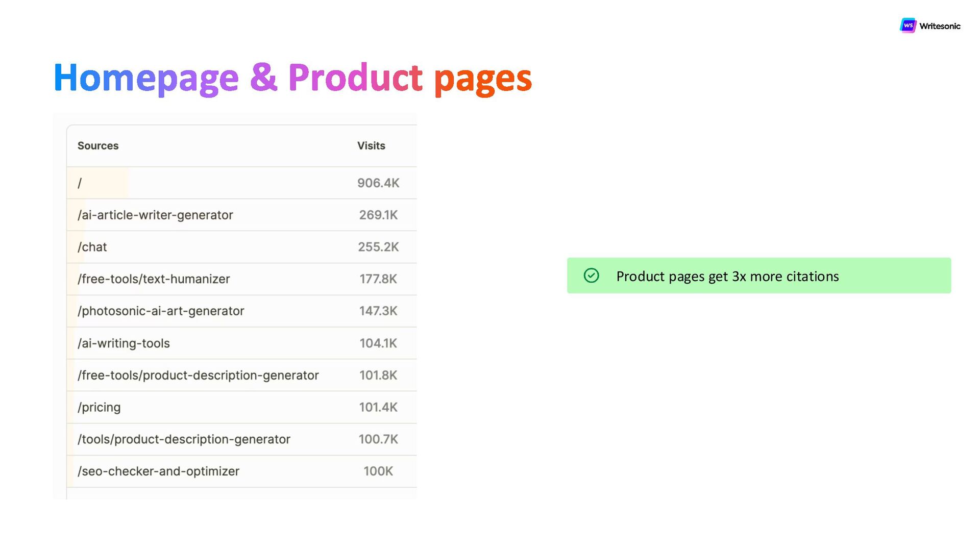Open /tools/product-description-generator source row
This screenshot has width=980, height=551.
coord(184,439)
